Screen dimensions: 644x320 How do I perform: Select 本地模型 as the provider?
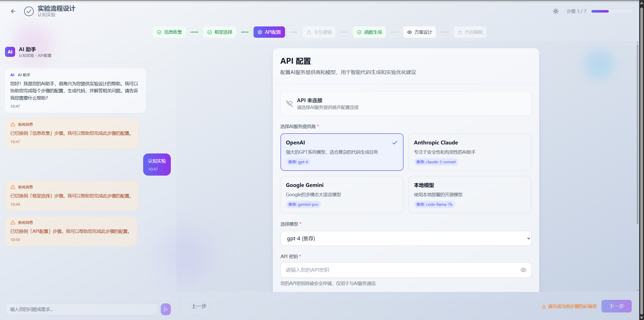point(470,194)
